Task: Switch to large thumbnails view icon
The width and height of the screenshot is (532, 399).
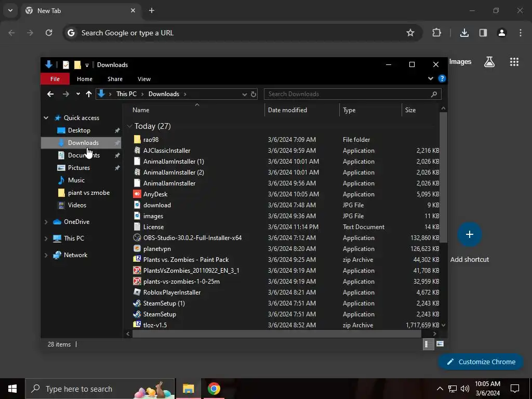Action: click(440, 344)
